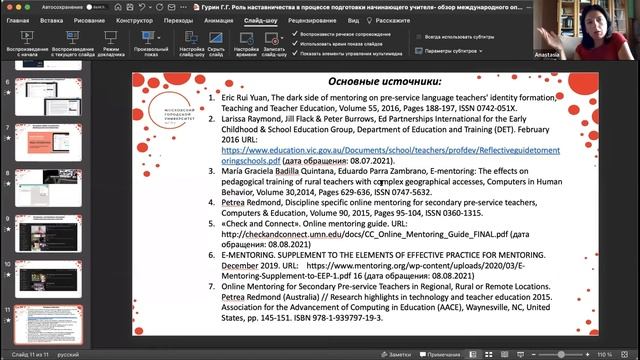640x360 pixels.
Task: Open the Переходы ribbon tab
Action: coord(178,20)
